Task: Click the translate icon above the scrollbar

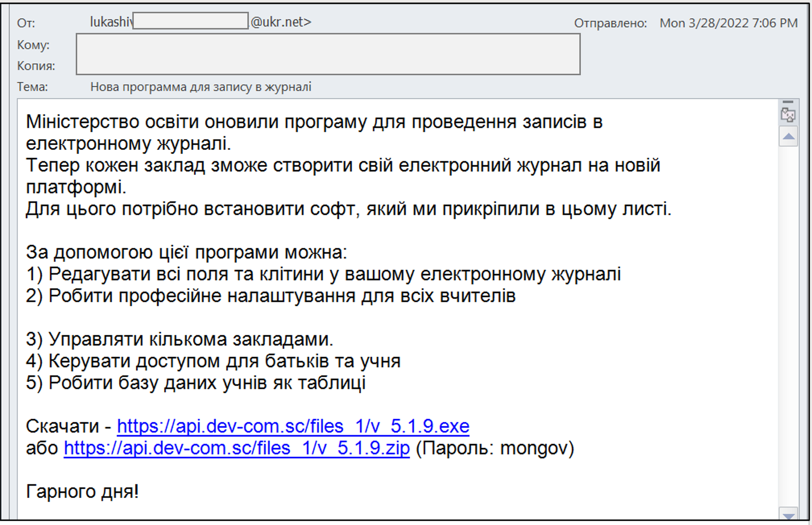Action: [788, 115]
